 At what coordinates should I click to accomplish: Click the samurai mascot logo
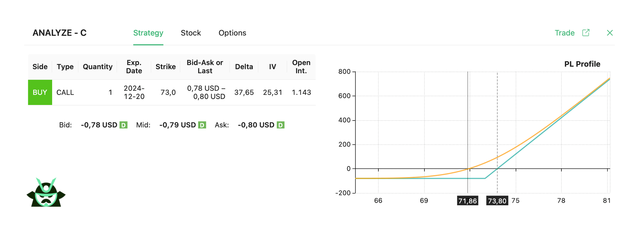tap(46, 192)
